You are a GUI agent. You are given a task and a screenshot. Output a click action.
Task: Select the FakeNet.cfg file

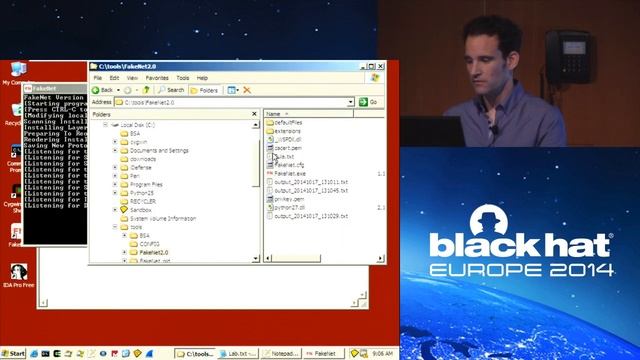(x=285, y=165)
